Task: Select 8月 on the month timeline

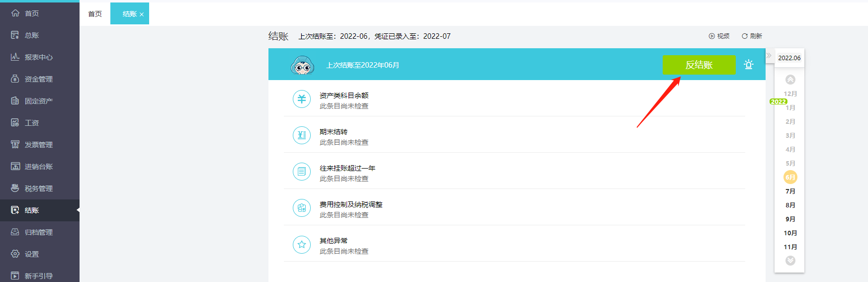Action: 790,205
